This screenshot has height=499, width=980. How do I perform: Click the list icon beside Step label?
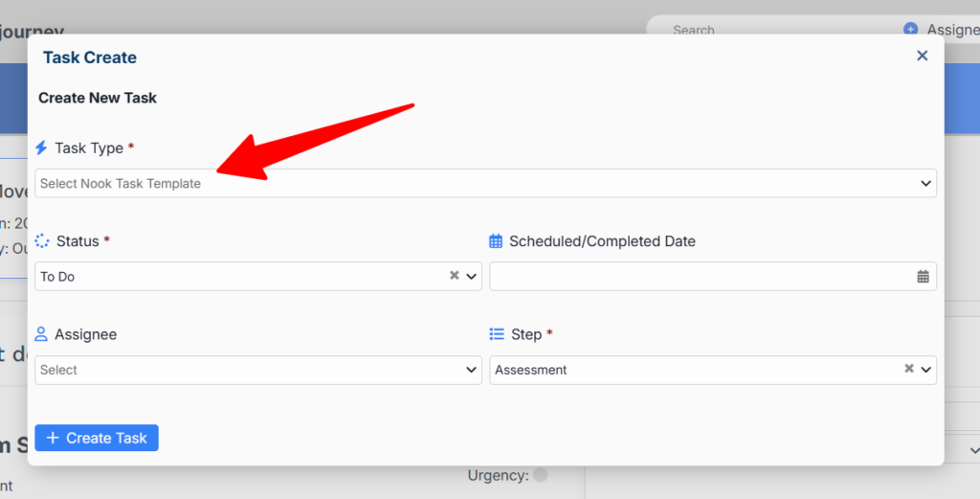tap(497, 334)
